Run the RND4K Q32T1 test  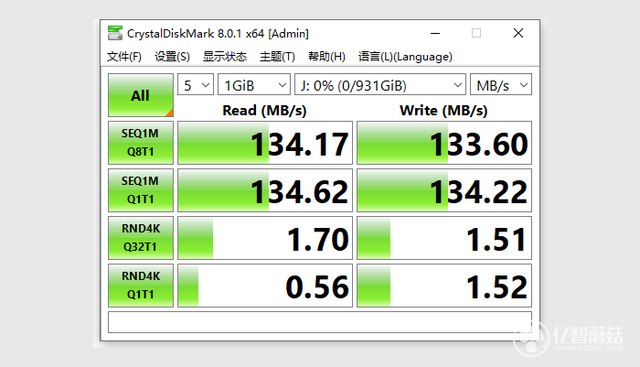coord(141,238)
